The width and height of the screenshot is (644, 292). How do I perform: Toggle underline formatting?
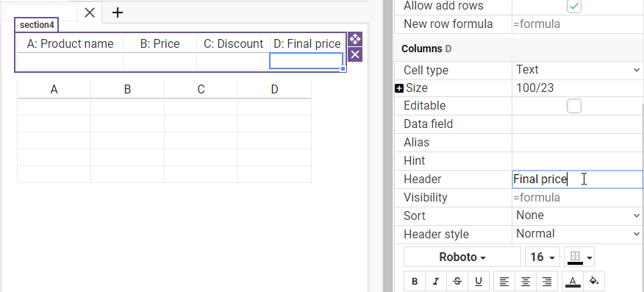[479, 281]
